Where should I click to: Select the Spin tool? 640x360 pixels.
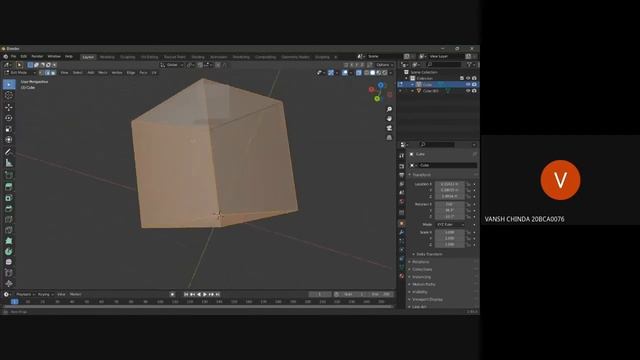(9, 251)
